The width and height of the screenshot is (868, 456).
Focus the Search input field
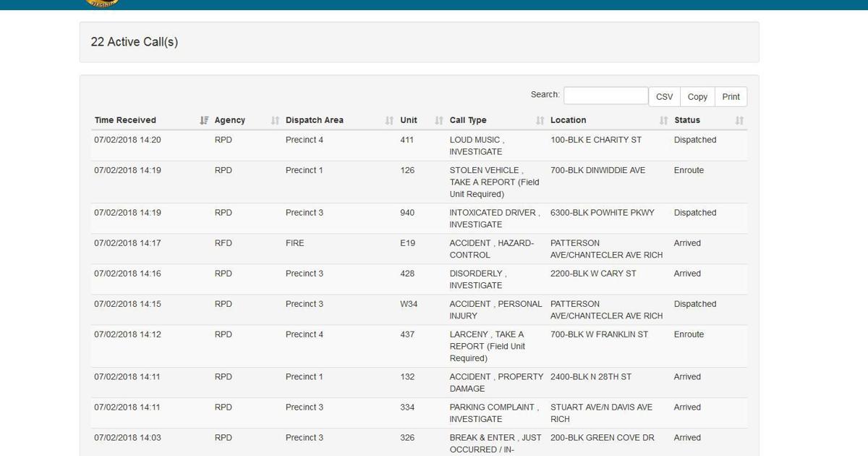pyautogui.click(x=606, y=96)
